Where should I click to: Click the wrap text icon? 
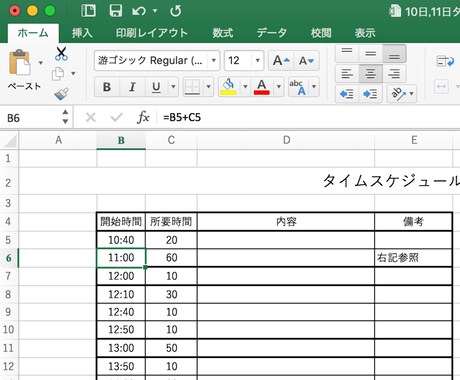445,61
